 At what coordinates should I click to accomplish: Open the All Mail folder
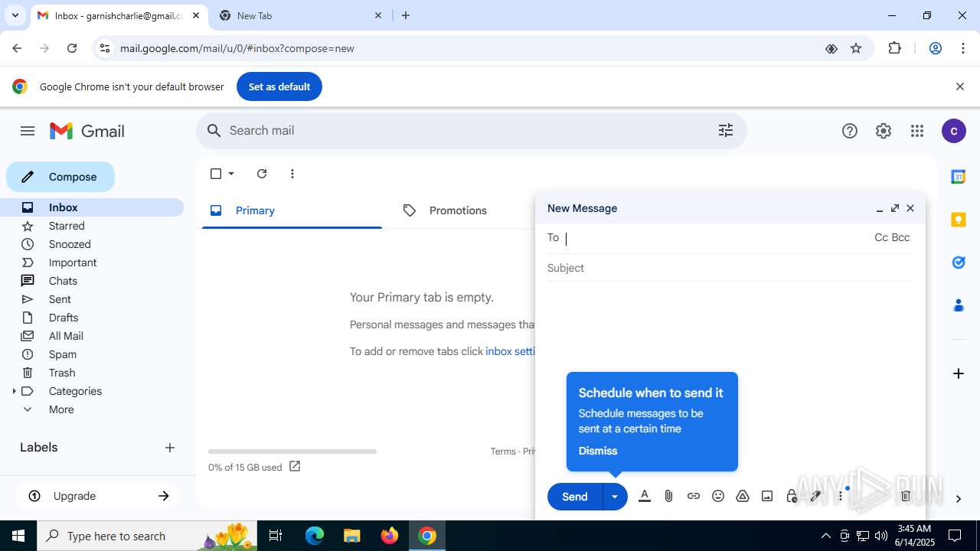[66, 336]
